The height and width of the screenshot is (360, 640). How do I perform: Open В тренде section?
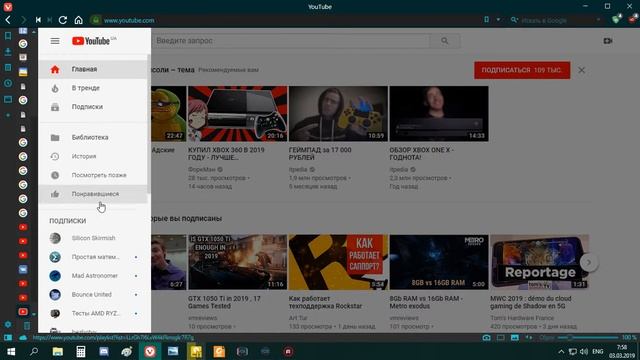pos(93,88)
